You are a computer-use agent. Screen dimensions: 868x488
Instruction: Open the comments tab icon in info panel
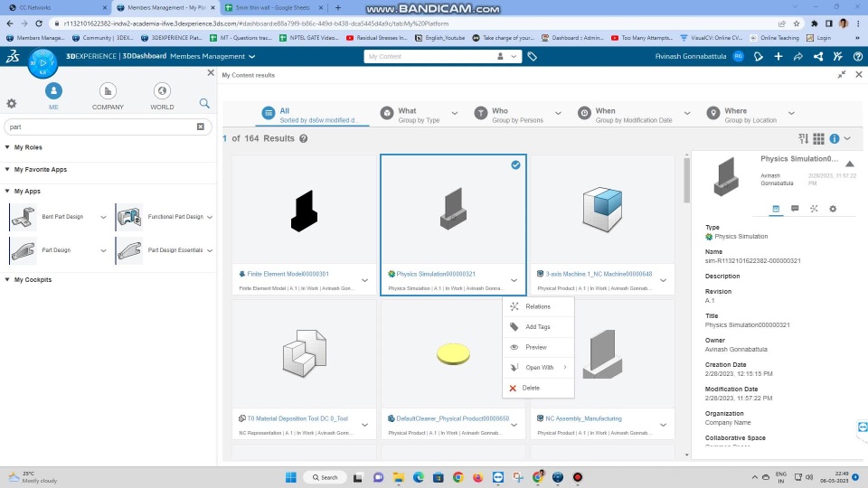pyautogui.click(x=795, y=209)
